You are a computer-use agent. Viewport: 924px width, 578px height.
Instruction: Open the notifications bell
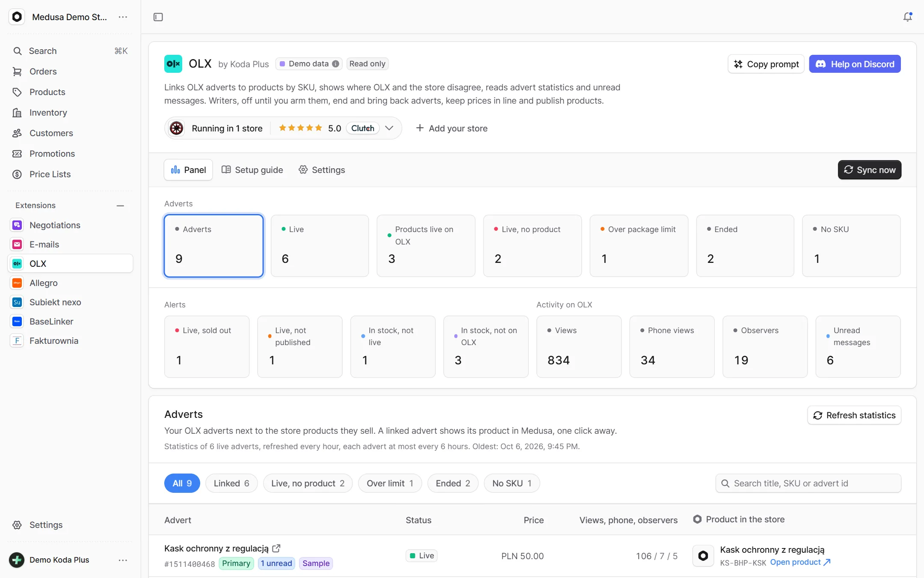pos(907,17)
